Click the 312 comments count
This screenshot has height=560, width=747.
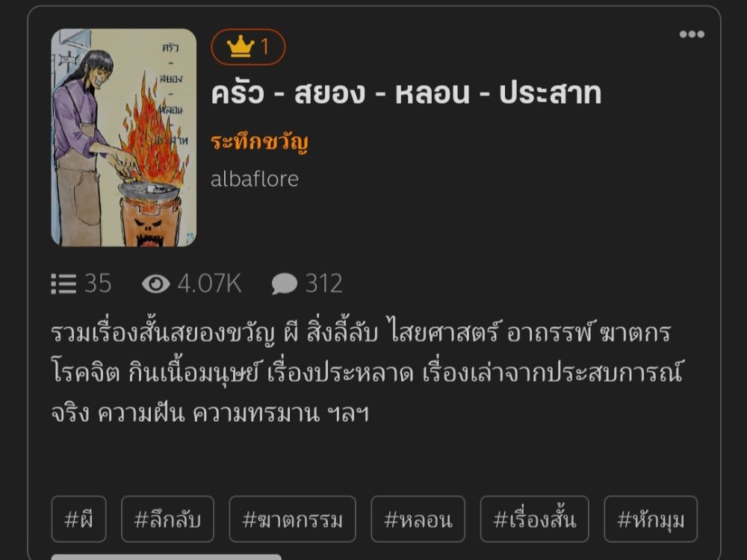324,284
